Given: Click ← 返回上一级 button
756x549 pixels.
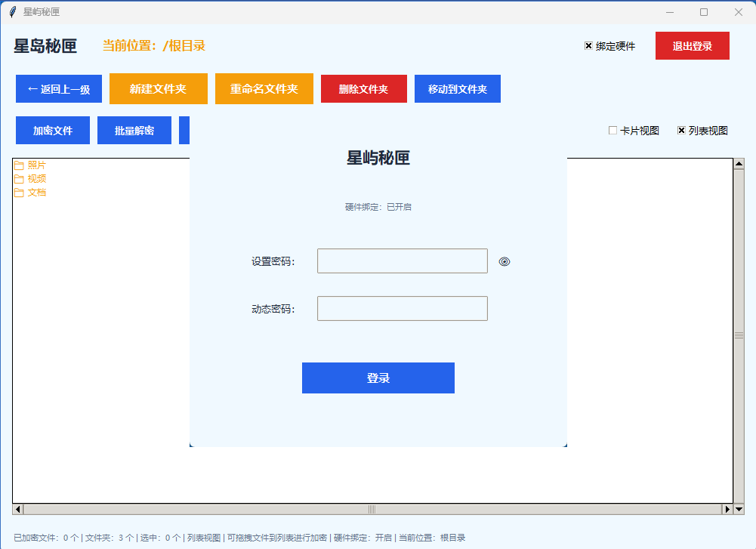Looking at the screenshot, I should (x=59, y=88).
